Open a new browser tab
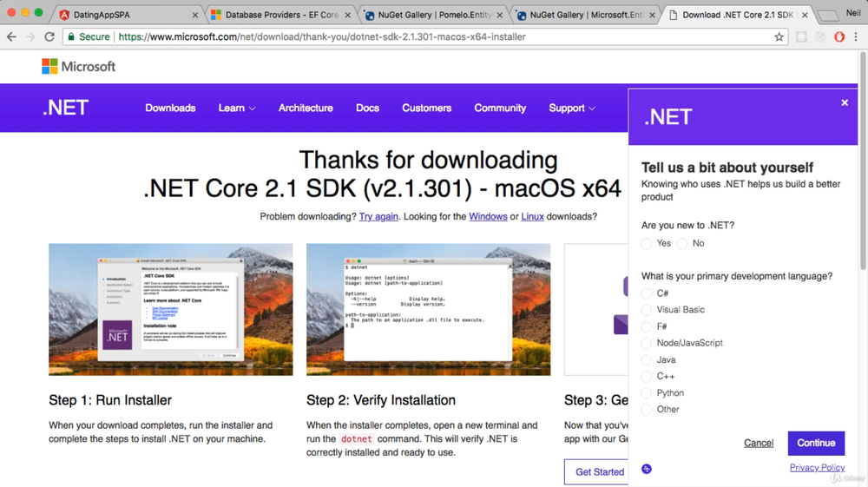868x487 pixels. pyautogui.click(x=827, y=16)
